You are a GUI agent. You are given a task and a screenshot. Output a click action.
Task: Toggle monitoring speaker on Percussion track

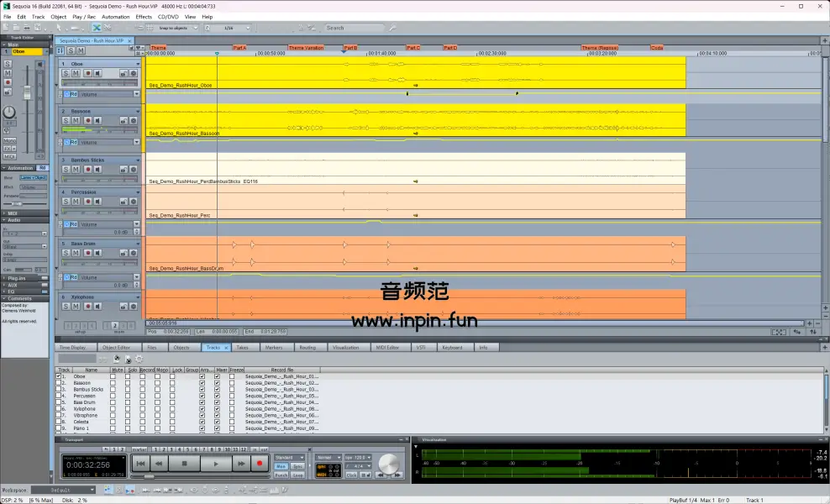click(x=97, y=202)
